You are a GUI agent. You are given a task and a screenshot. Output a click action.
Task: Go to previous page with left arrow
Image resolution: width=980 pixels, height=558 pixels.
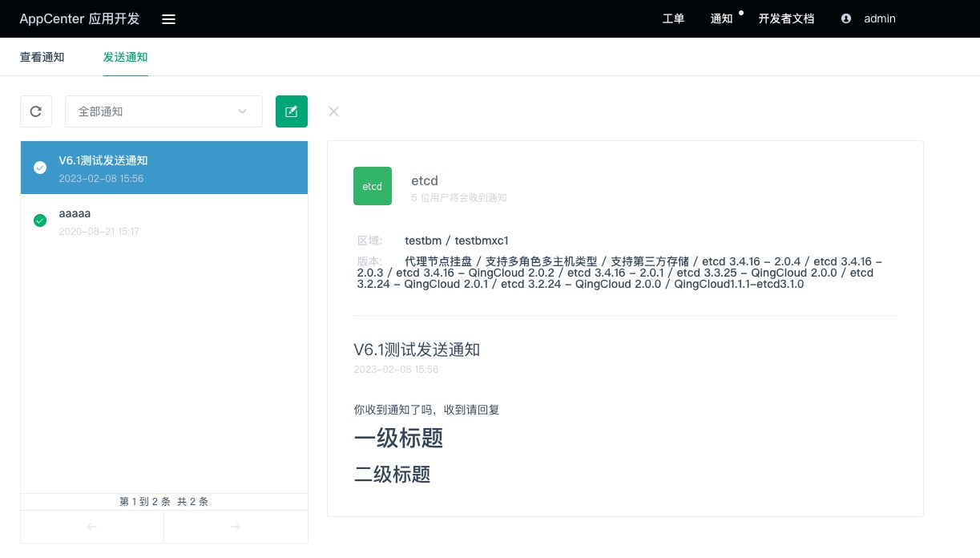pos(91,527)
